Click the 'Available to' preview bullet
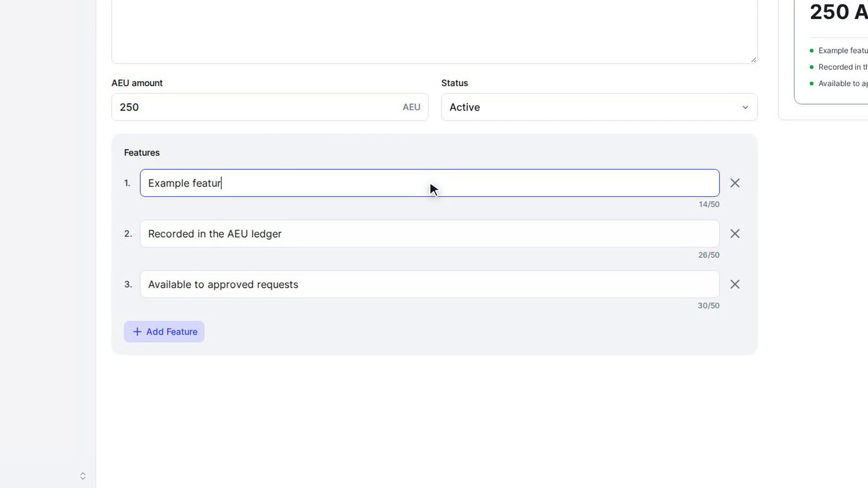Image resolution: width=868 pixels, height=488 pixels. (840, 84)
